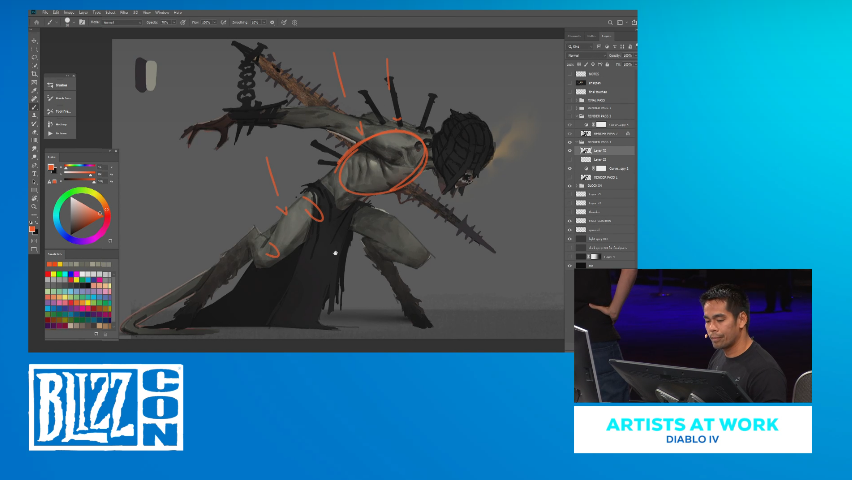Click the NOTES layer thumbnail
Image resolution: width=852 pixels, height=480 pixels.
[x=581, y=74]
